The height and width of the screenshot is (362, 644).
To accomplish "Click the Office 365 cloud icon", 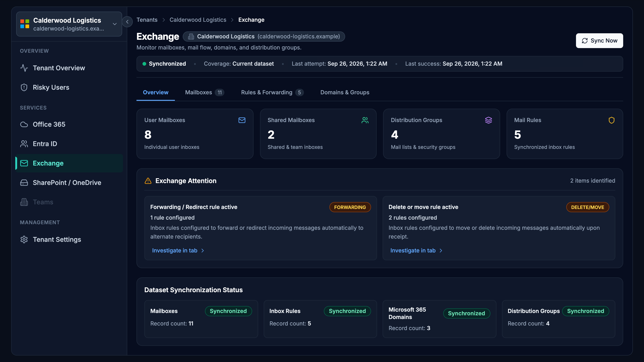I will (24, 124).
